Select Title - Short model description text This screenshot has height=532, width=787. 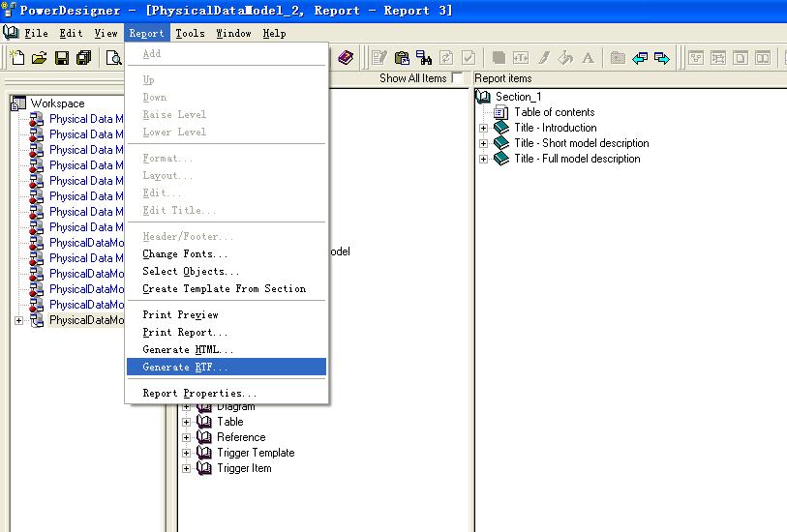[581, 143]
